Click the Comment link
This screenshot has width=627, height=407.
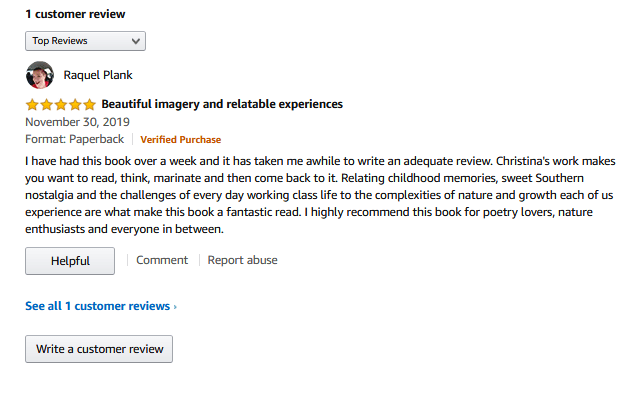point(162,260)
